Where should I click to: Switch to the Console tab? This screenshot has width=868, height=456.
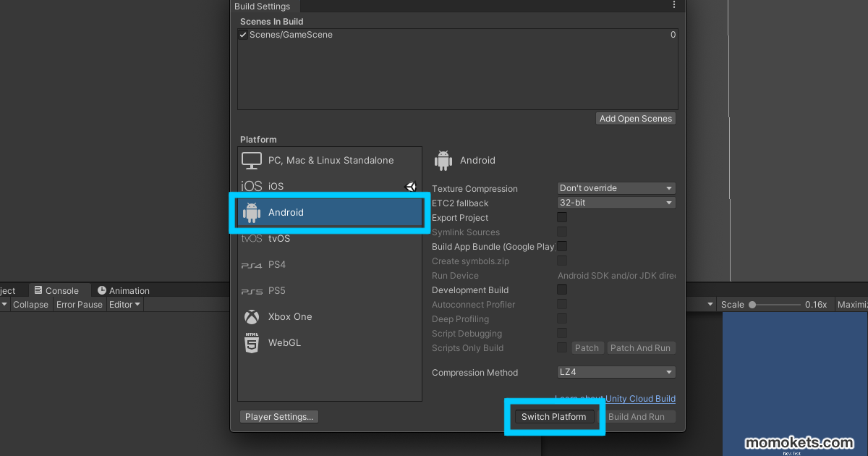pyautogui.click(x=60, y=290)
